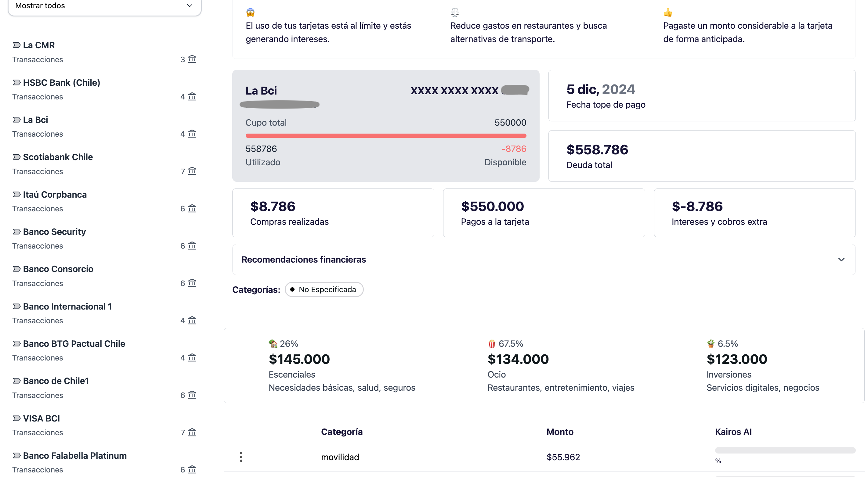The width and height of the screenshot is (868, 477).
Task: Click the bank icon in Scotiabank Chile row
Action: click(192, 171)
